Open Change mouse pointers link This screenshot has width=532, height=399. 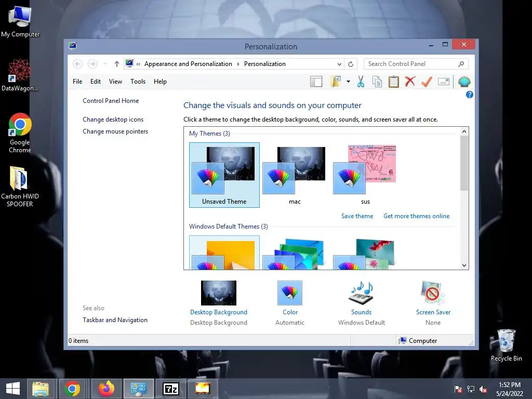pyautogui.click(x=115, y=131)
